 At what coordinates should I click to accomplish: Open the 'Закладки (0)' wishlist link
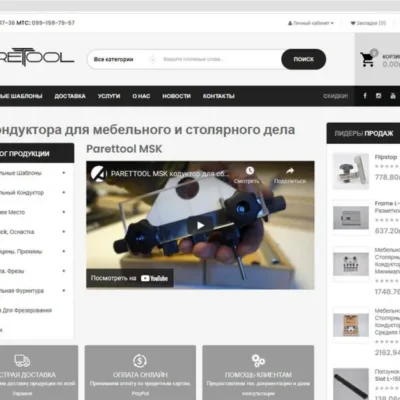click(368, 23)
